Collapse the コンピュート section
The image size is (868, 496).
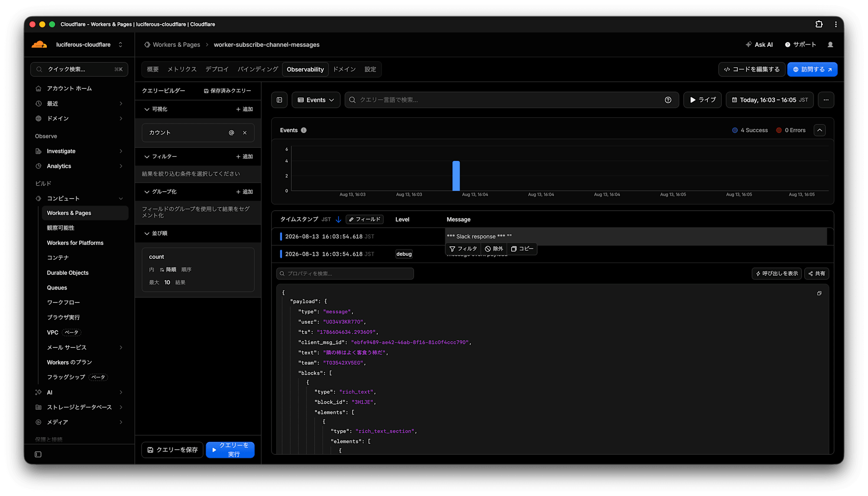[121, 199]
